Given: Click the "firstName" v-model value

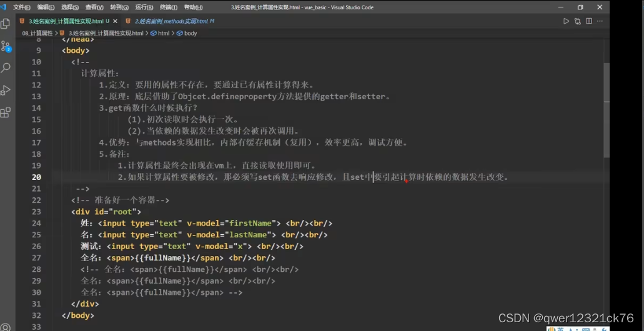Looking at the screenshot, I should pos(250,223).
